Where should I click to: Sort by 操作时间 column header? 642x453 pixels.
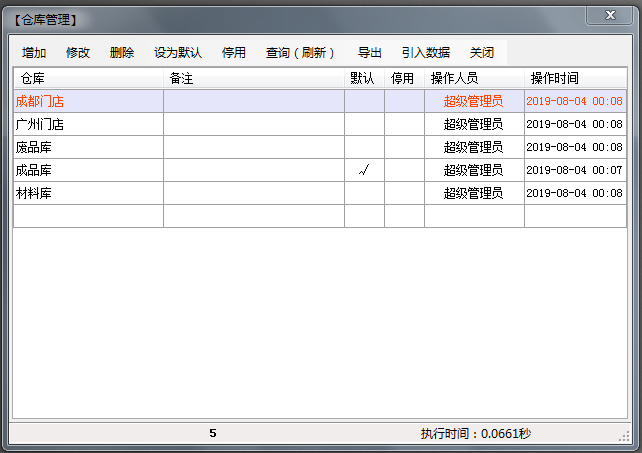575,78
